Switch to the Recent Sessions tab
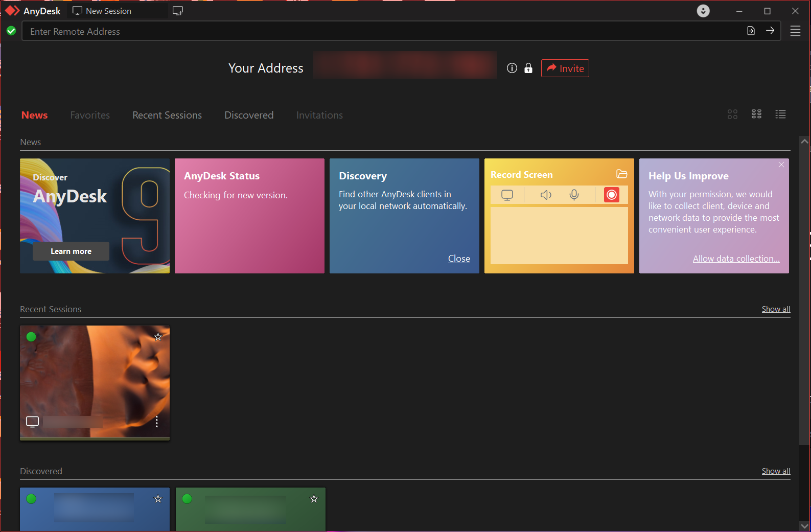The width and height of the screenshot is (811, 532). (167, 115)
